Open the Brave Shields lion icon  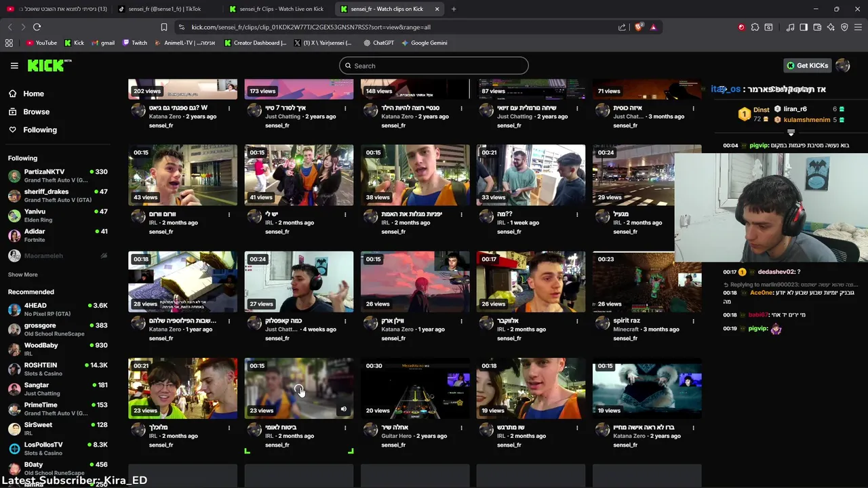(x=639, y=27)
